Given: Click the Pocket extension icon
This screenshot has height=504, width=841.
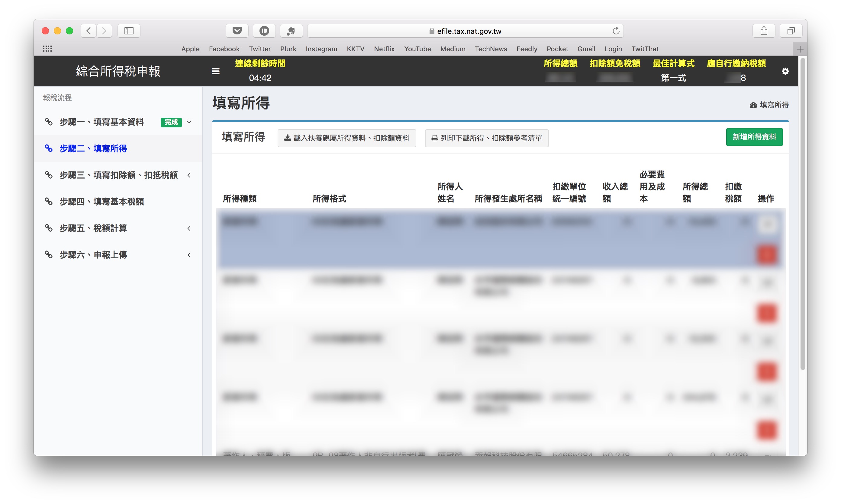Looking at the screenshot, I should pos(237,31).
